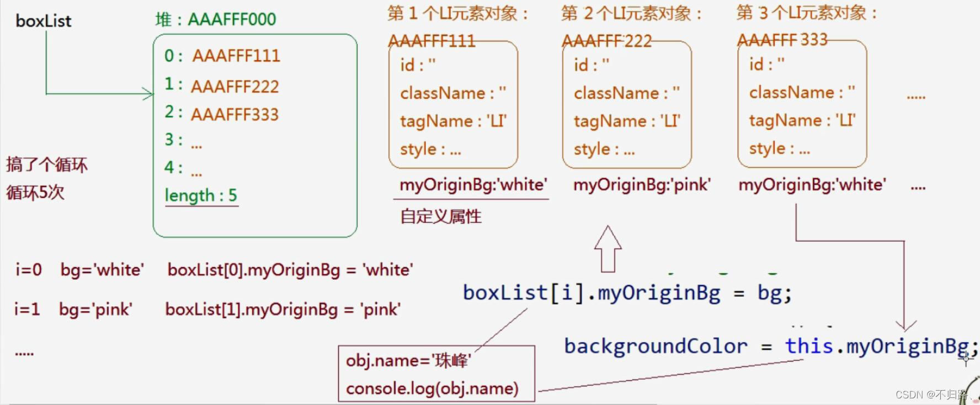Click the bg='white' text
980x405 pixels.
tap(102, 270)
